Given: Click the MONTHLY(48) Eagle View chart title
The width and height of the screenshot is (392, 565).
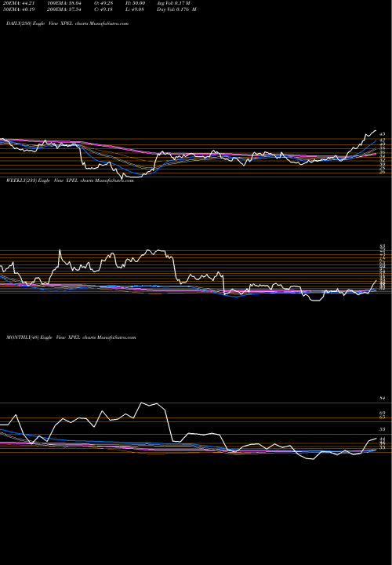Looking at the screenshot, I should tap(71, 337).
